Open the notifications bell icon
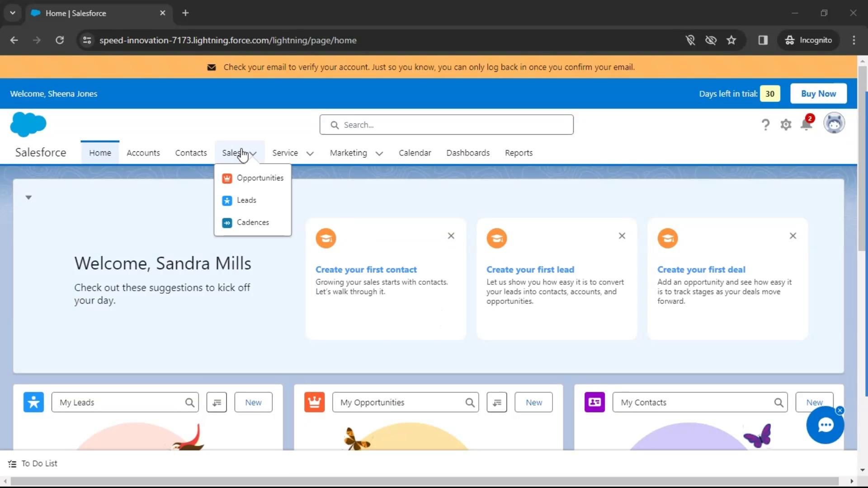Viewport: 868px width, 488px height. (x=807, y=124)
